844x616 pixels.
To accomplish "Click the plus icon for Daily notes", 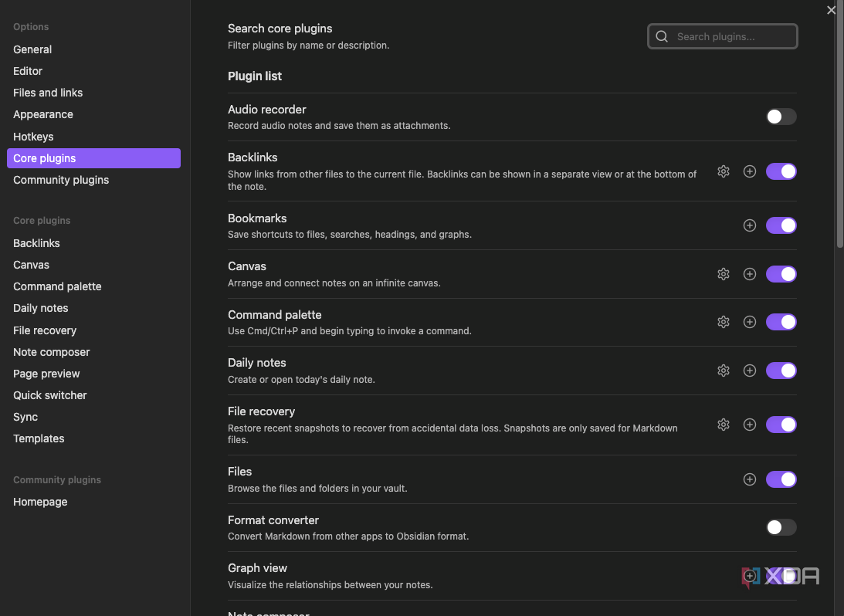I will (750, 371).
